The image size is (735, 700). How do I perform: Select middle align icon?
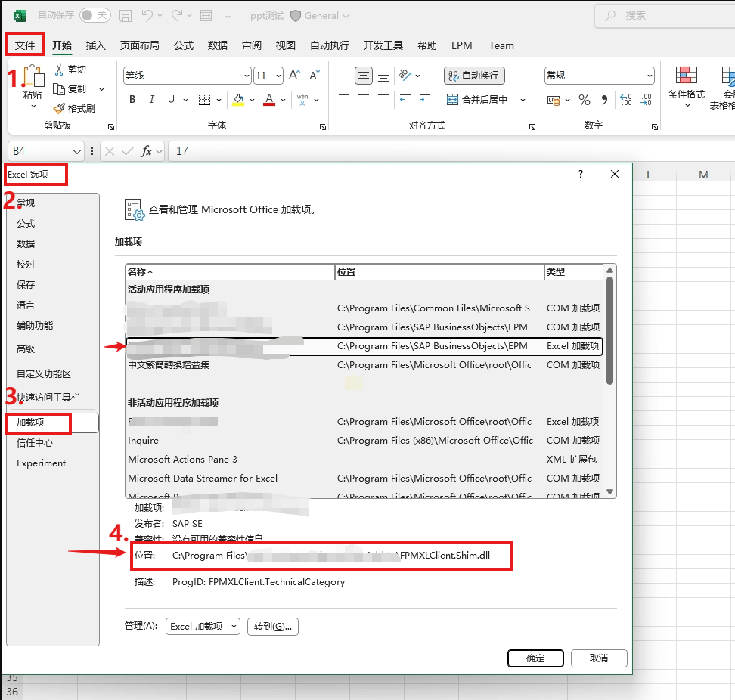(364, 76)
